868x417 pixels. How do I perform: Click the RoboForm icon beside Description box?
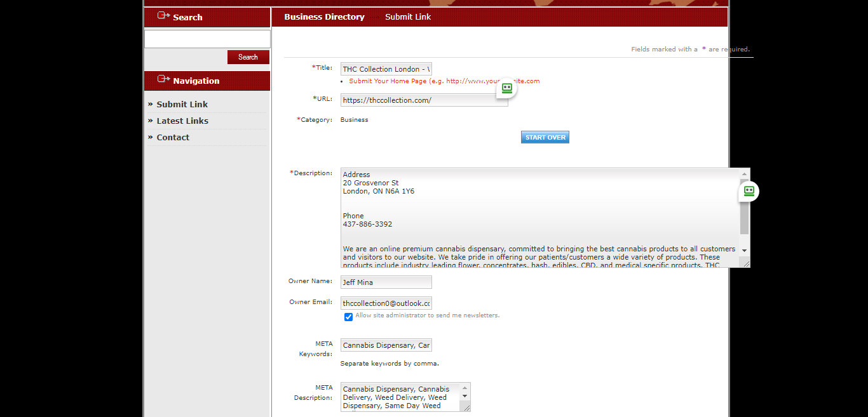pyautogui.click(x=749, y=191)
